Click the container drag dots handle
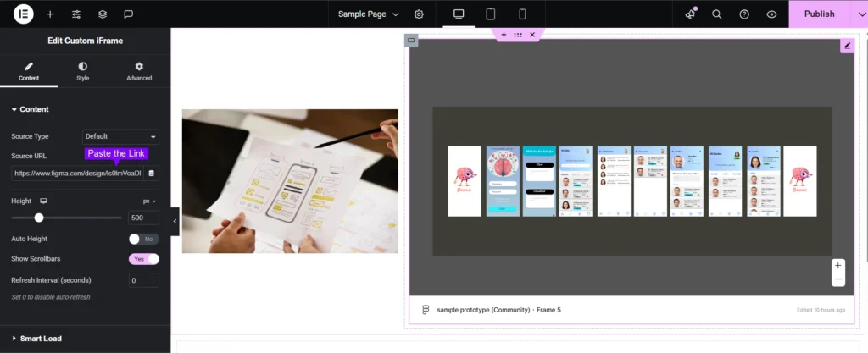Viewport: 868px width, 353px height. pos(518,35)
